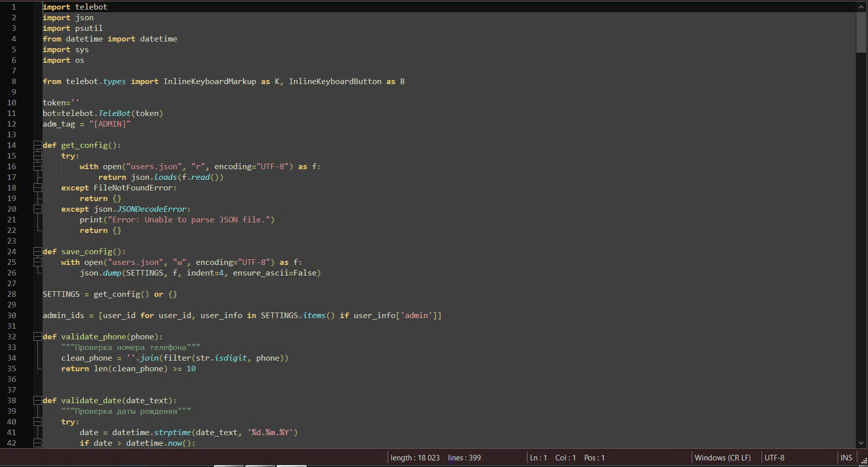Click the scrollbar up arrow

861,7
